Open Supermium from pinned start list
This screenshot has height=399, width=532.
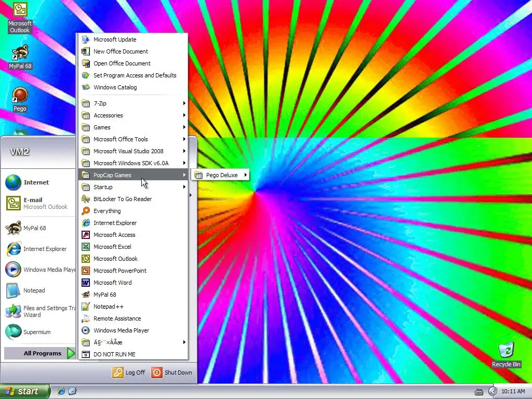coord(38,332)
